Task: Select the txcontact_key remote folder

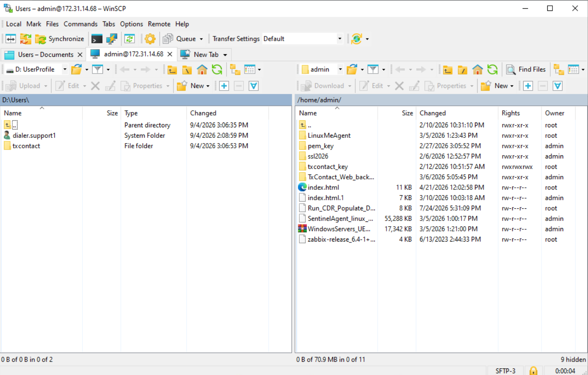Action: (328, 167)
